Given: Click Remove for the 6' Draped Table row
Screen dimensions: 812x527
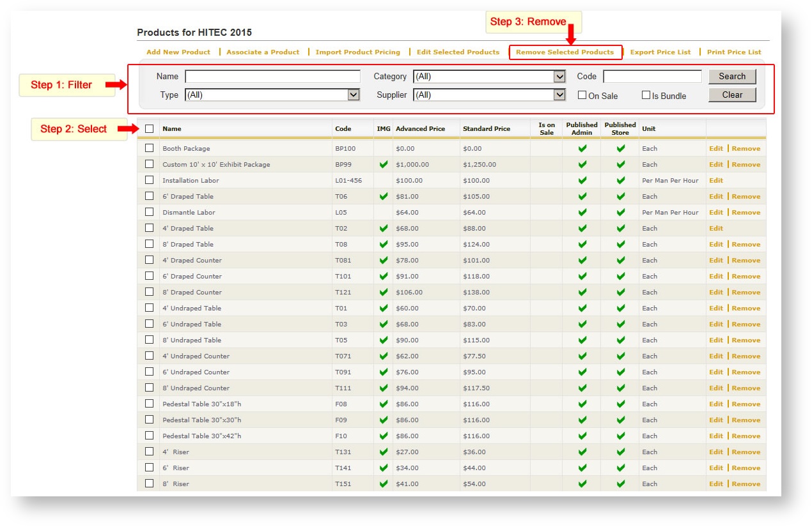Looking at the screenshot, I should coord(746,196).
